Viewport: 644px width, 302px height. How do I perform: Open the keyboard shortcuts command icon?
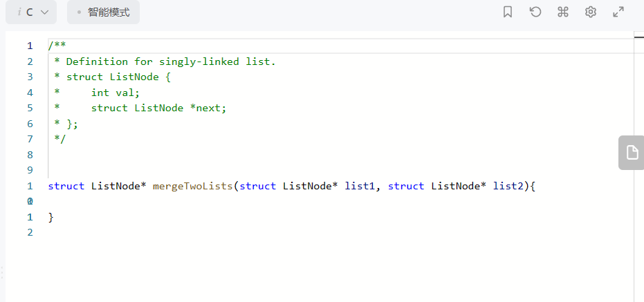click(562, 12)
